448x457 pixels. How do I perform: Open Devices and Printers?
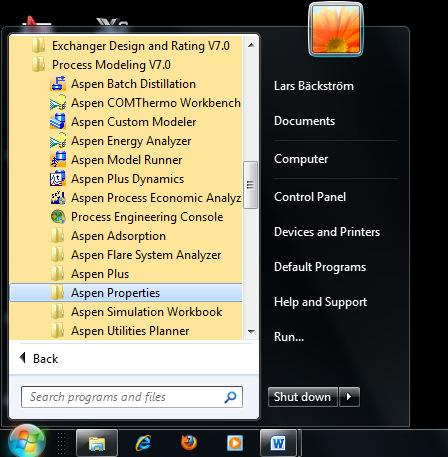327,232
